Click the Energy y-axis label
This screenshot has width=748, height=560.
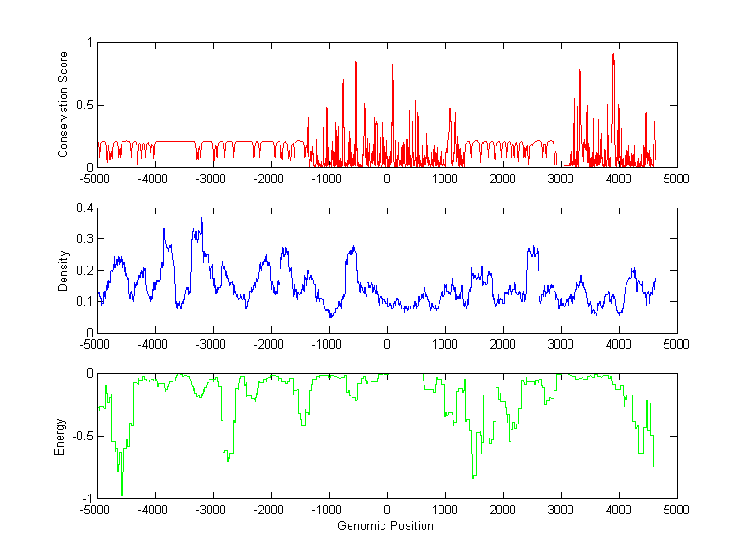(63, 436)
